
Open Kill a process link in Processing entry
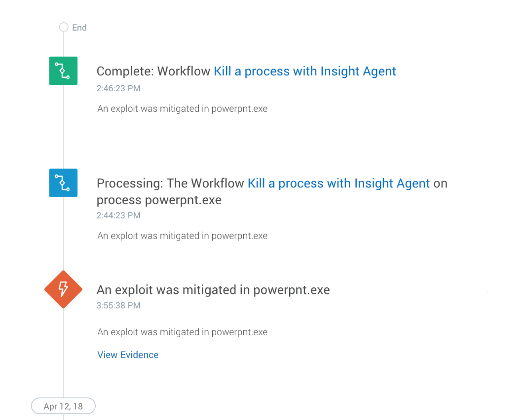pos(339,183)
